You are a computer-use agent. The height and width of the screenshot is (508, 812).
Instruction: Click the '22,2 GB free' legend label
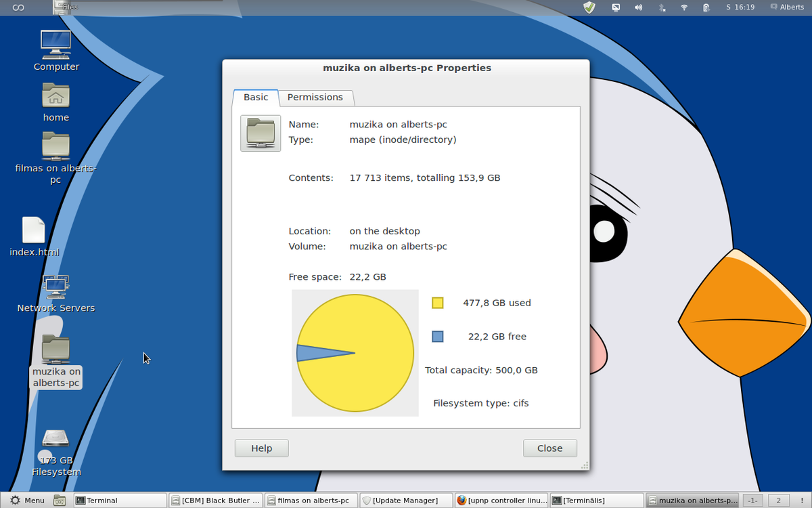[497, 336]
